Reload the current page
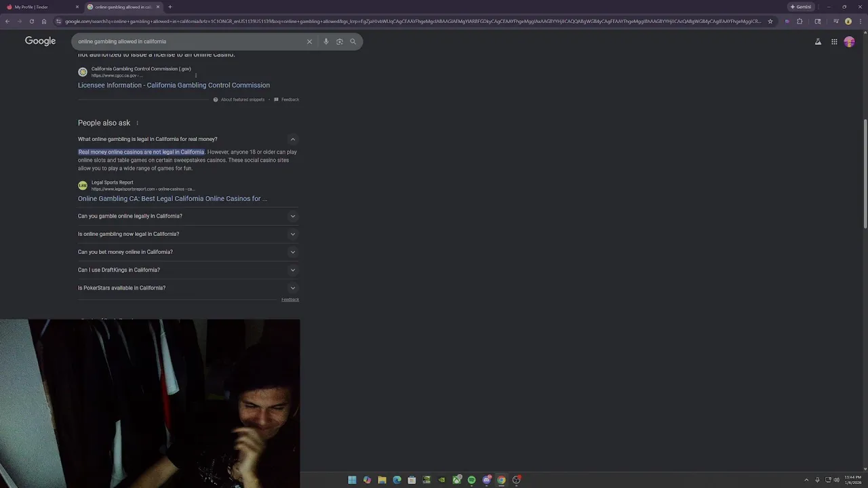Screen dimensions: 868x488 (x=31, y=21)
